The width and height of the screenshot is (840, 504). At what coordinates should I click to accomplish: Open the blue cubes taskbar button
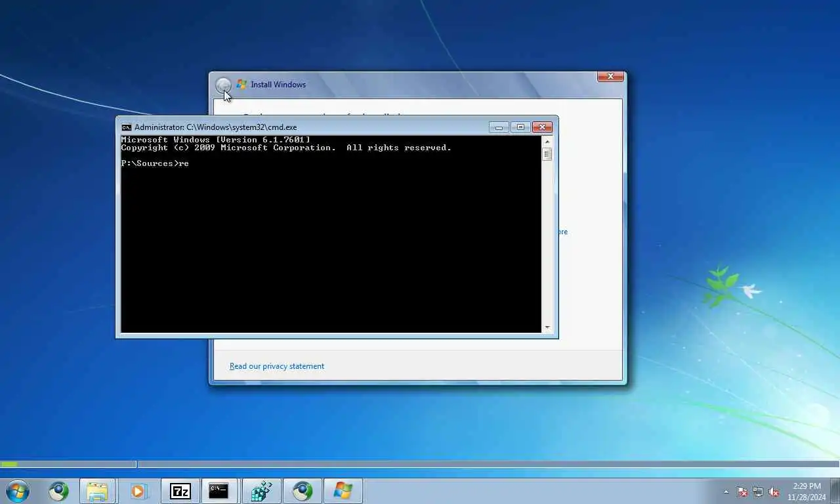[261, 491]
